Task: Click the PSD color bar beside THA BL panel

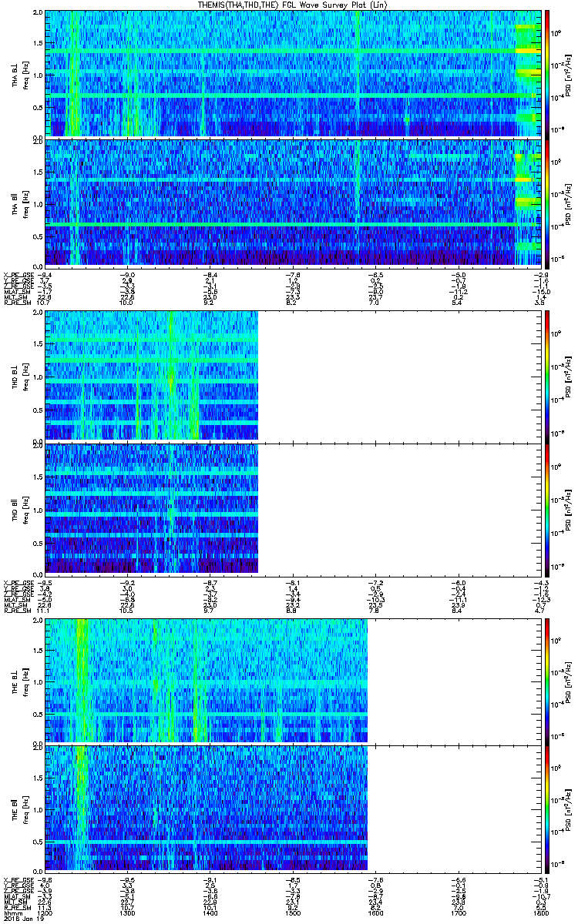Action: point(549,74)
